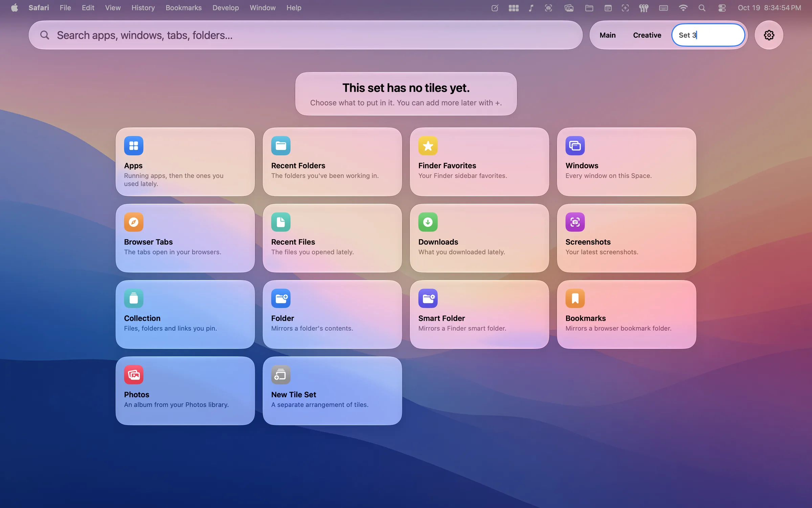Screen dimensions: 812x508
Task: Add the Bookmarks tile
Action: pos(627,314)
